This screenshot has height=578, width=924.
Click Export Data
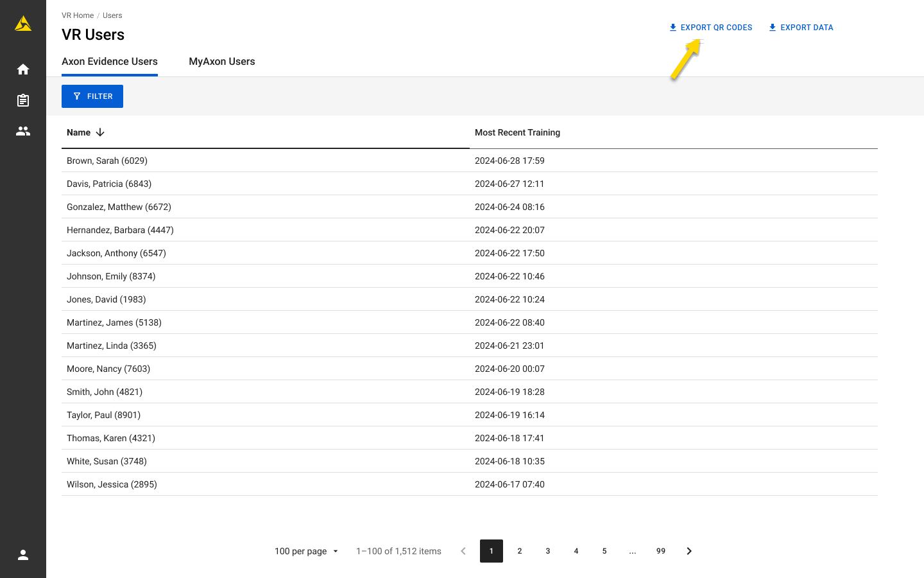(x=801, y=28)
